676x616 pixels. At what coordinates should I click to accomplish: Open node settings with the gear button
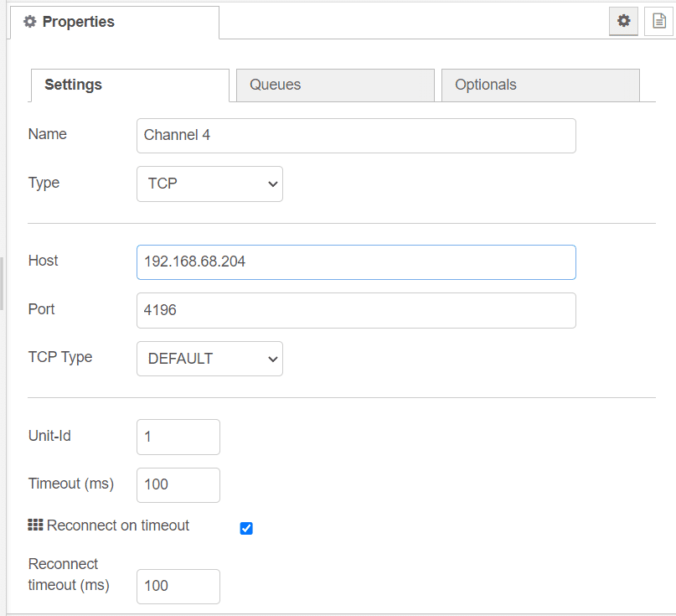[623, 21]
